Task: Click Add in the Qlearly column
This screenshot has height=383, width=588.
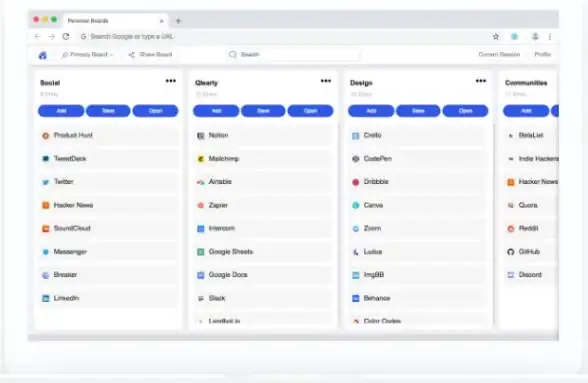Action: click(216, 111)
